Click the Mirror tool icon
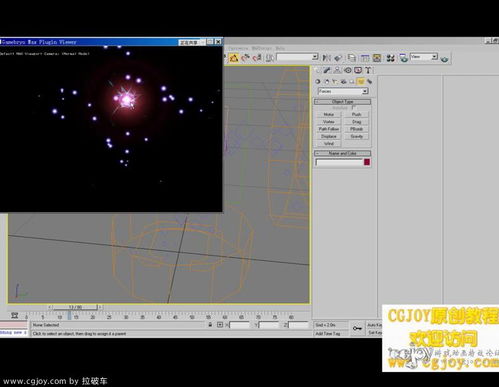The image size is (499, 387). tap(327, 58)
